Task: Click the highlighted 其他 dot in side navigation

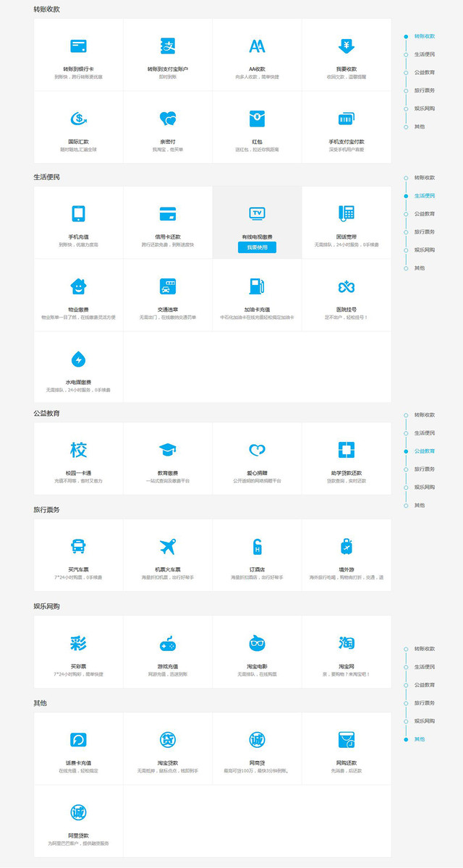Action: point(407,739)
